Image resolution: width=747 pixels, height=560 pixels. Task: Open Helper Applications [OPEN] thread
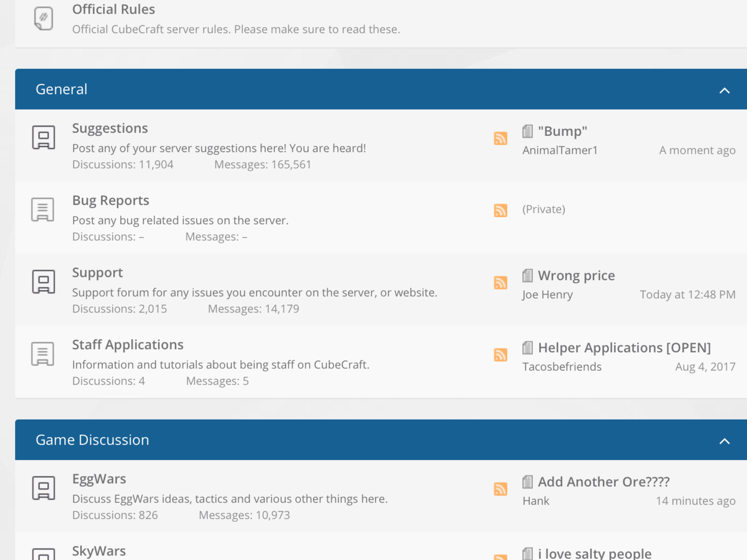click(624, 348)
